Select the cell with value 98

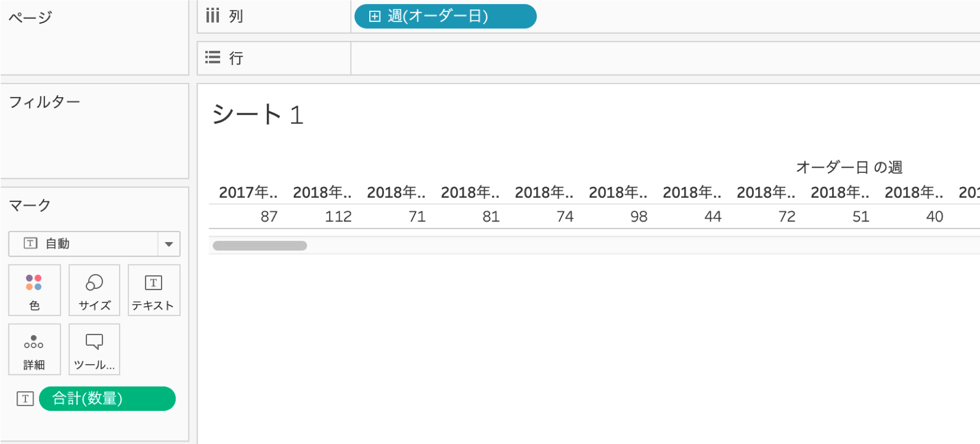click(639, 217)
